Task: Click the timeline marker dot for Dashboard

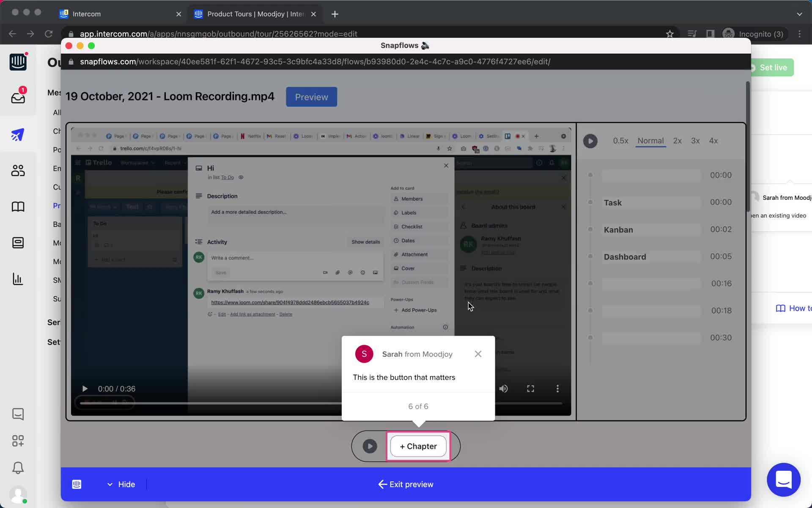Action: 590,256
